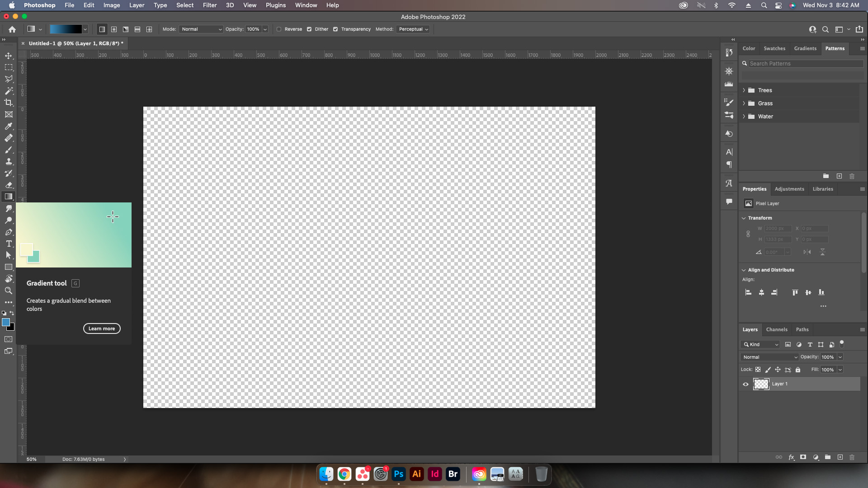This screenshot has height=488, width=868.
Task: Expand the Water pattern folder
Action: (744, 117)
